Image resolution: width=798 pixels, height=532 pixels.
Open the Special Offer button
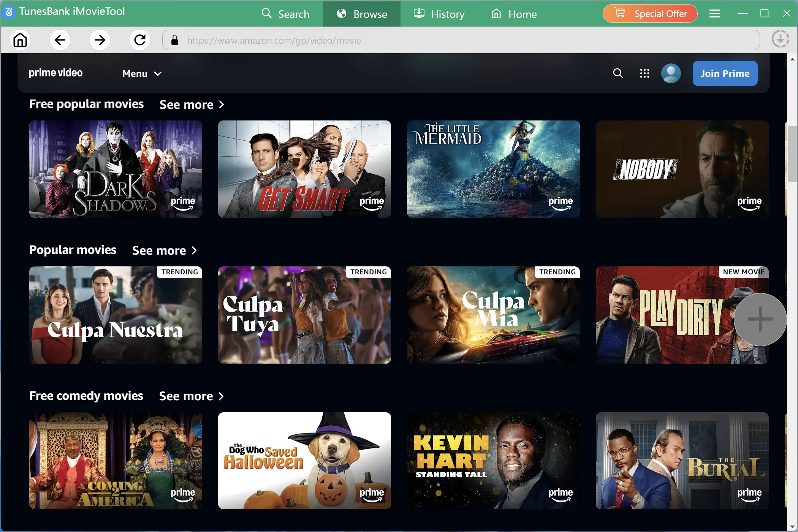(x=650, y=14)
